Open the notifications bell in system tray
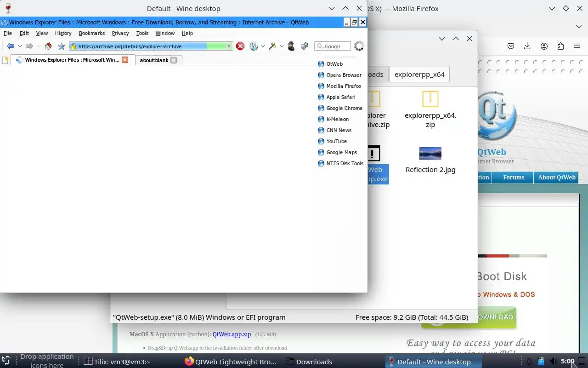 coord(529,362)
